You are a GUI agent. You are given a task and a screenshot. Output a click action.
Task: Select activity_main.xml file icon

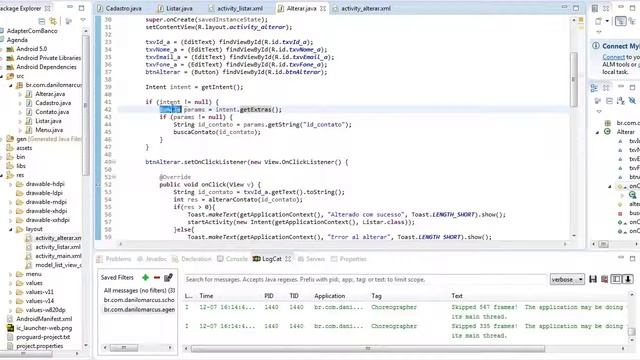(x=29, y=256)
